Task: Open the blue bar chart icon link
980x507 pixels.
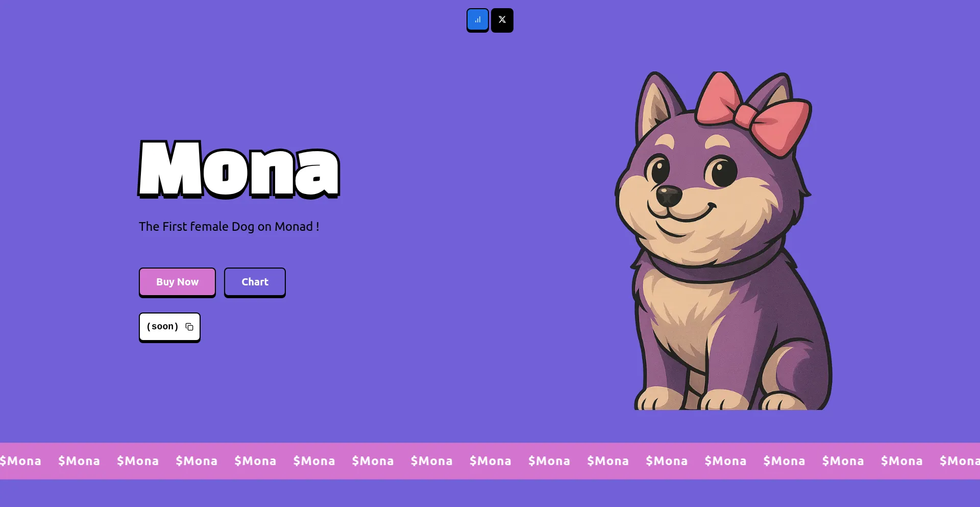Action: 478,20
